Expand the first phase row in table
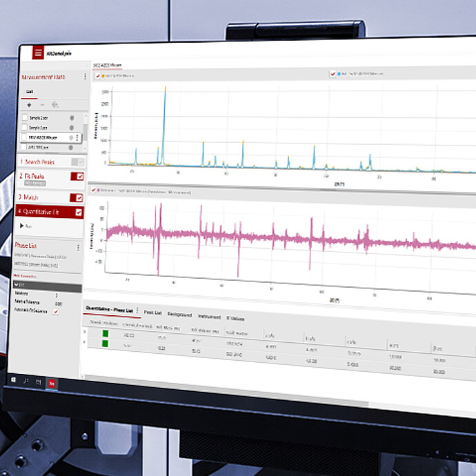 coord(86,332)
